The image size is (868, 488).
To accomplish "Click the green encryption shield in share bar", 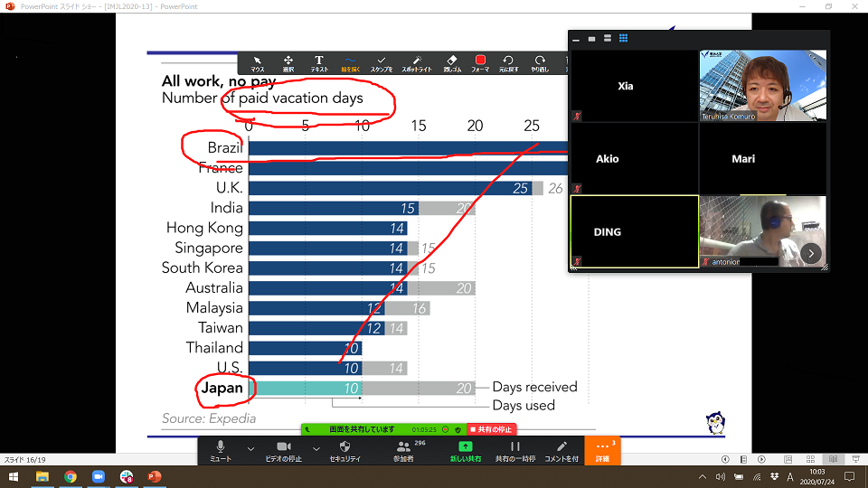I will tap(458, 429).
